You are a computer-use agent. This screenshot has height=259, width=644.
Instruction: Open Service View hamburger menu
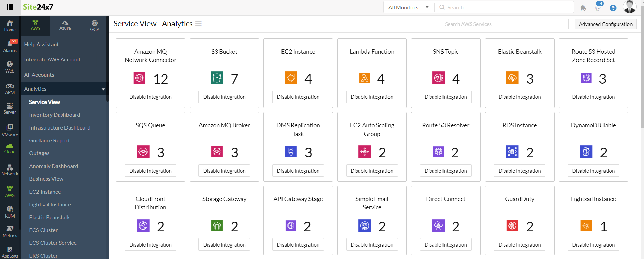click(x=198, y=24)
